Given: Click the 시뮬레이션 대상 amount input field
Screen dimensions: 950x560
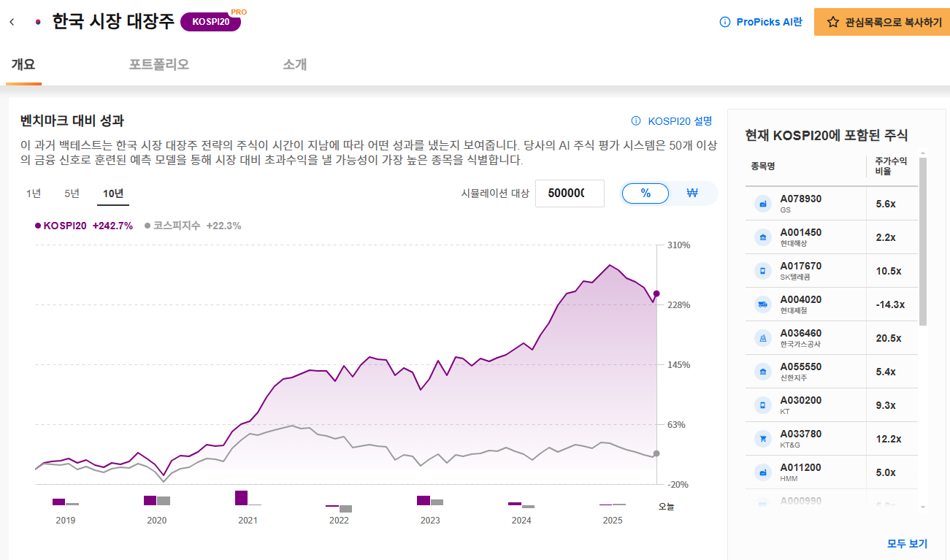Looking at the screenshot, I should click(x=570, y=193).
